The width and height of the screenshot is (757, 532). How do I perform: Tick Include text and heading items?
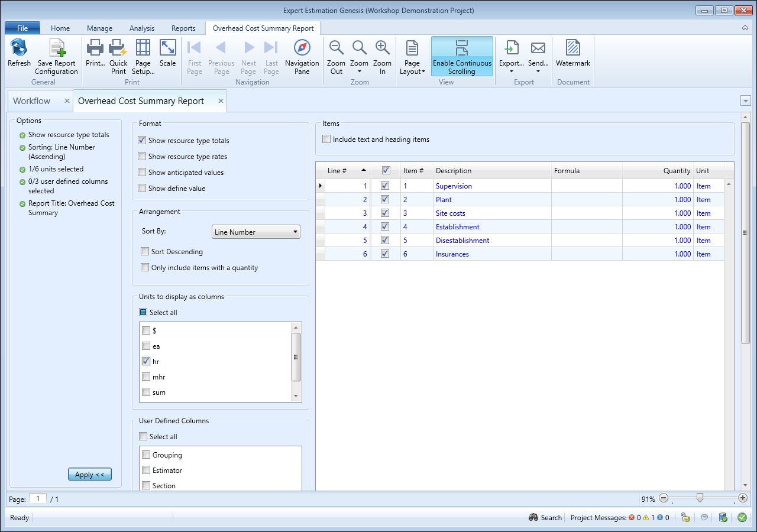tap(326, 140)
